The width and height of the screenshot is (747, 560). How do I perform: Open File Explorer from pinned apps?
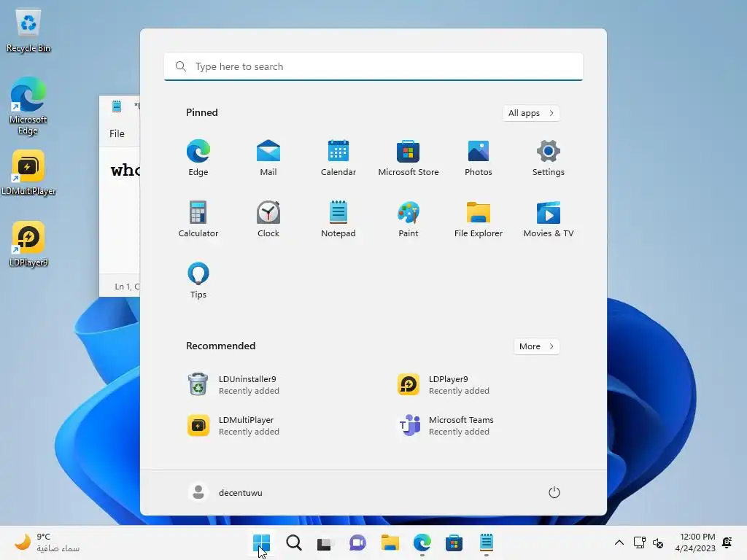pos(479,219)
